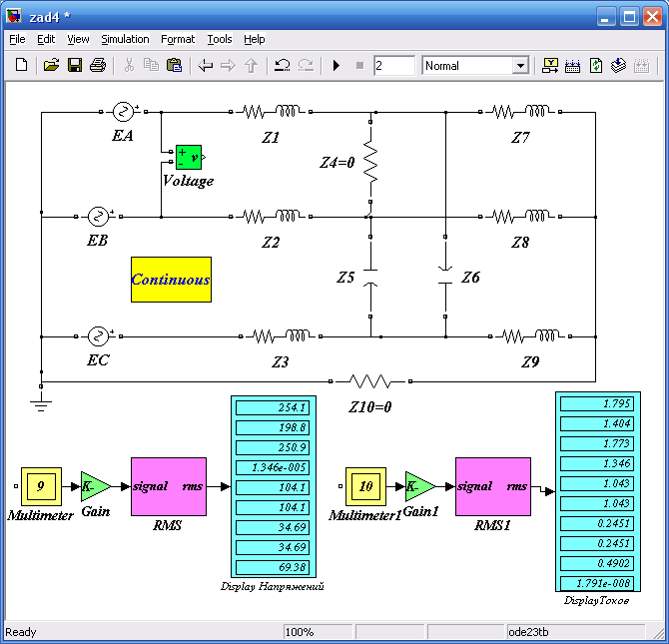This screenshot has width=669, height=644.
Task: Undo the last action
Action: 282,65
